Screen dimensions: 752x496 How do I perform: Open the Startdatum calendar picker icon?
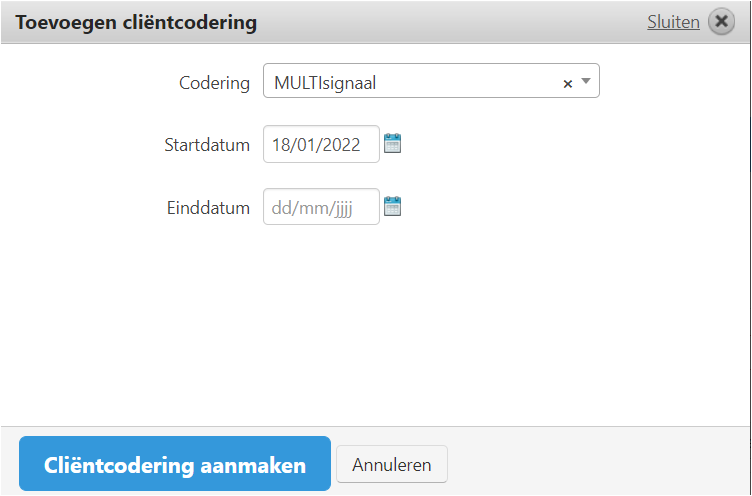[393, 144]
